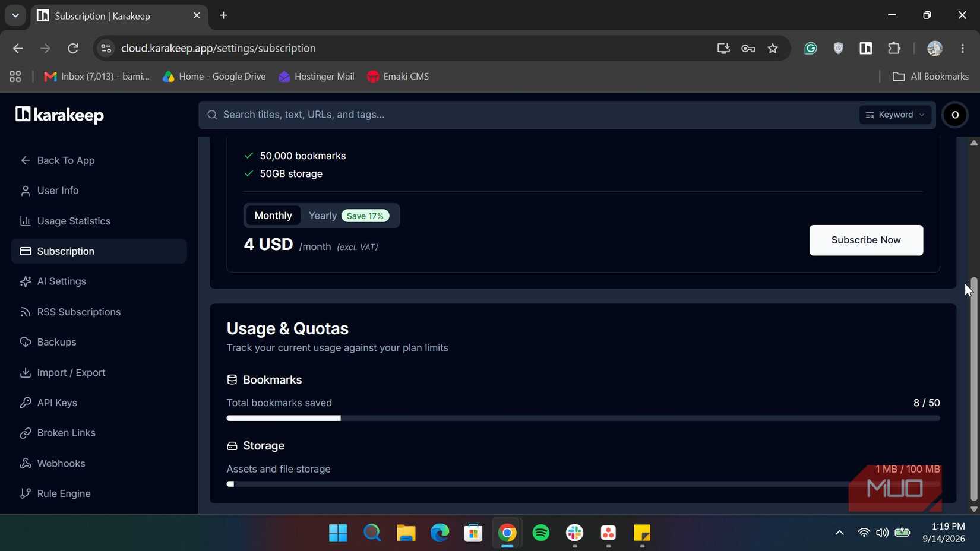Click the Rule Engine branch icon
980x551 pixels.
click(x=25, y=493)
